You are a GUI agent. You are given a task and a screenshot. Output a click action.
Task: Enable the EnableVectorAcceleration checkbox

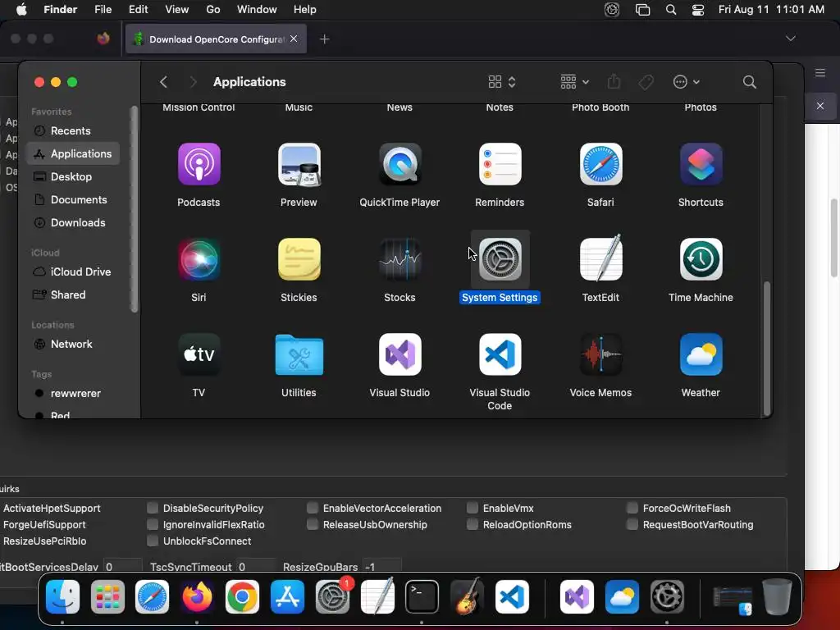tap(313, 508)
